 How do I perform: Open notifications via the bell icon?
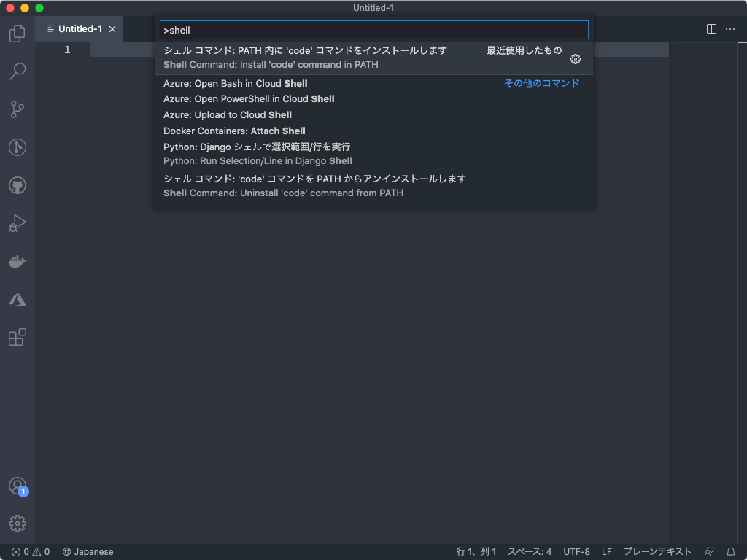(x=732, y=552)
